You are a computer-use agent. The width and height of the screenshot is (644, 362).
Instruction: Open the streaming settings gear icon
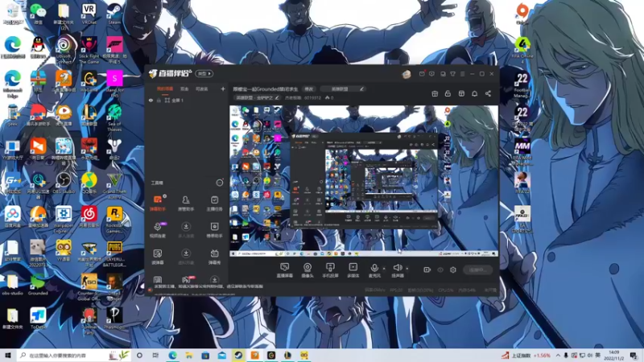pos(453,269)
